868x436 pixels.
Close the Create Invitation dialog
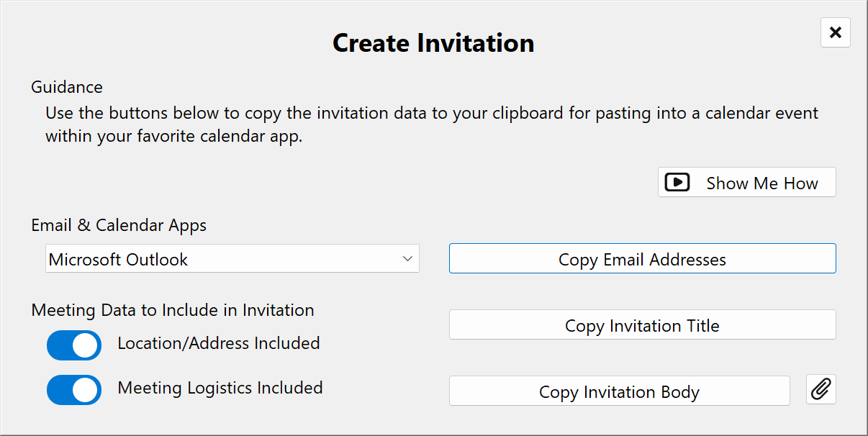(x=835, y=32)
